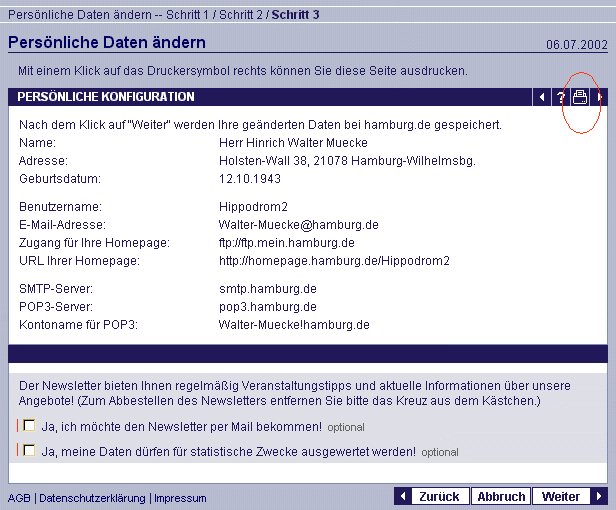The image size is (616, 510).
Task: Check the statistical data usage checkbox
Action: (x=29, y=451)
